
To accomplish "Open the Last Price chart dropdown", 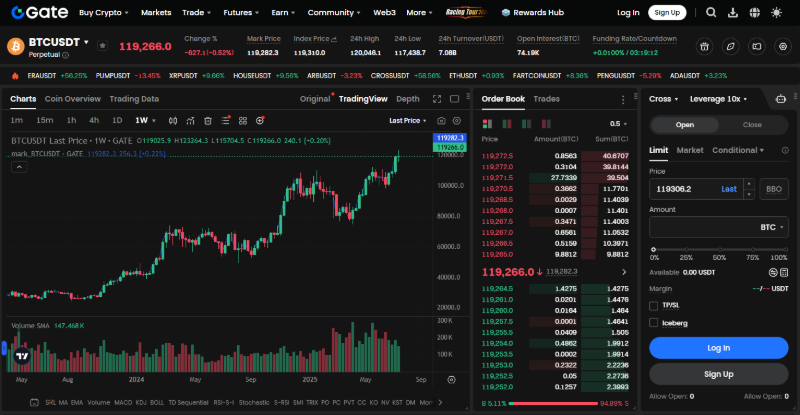I will (408, 120).
